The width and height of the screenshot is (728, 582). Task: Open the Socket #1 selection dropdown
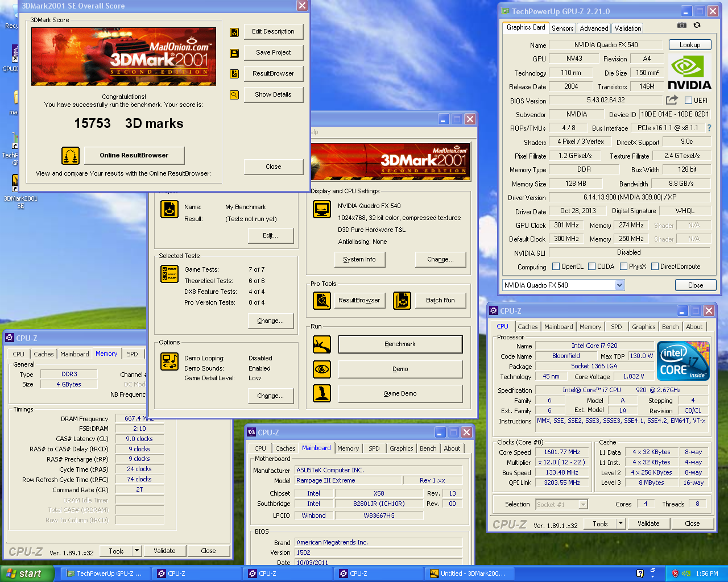click(x=583, y=505)
